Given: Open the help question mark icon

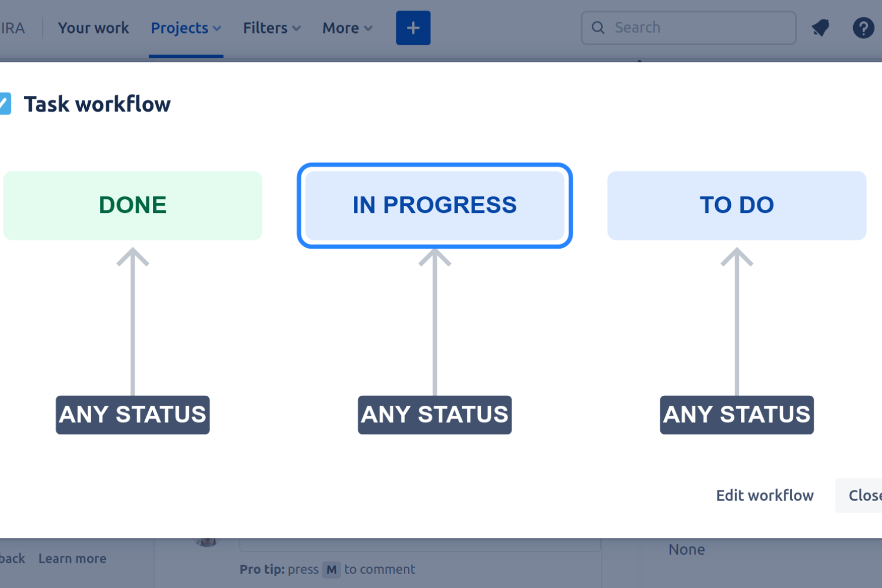Looking at the screenshot, I should click(863, 28).
